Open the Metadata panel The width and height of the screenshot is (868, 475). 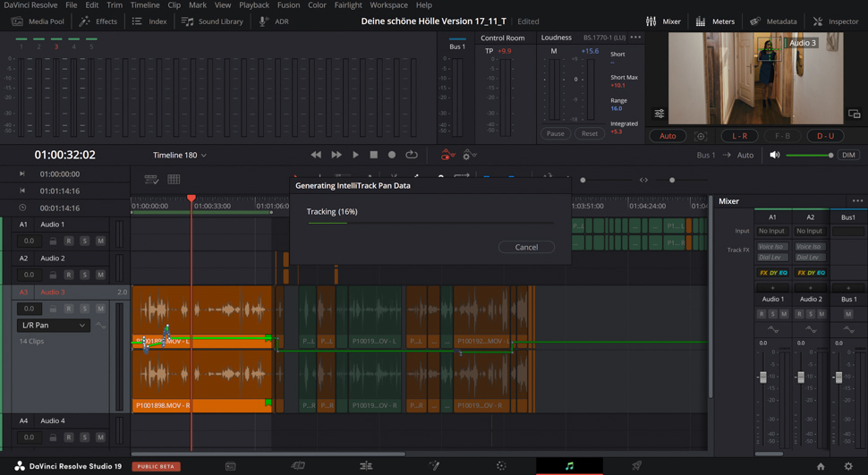[773, 21]
